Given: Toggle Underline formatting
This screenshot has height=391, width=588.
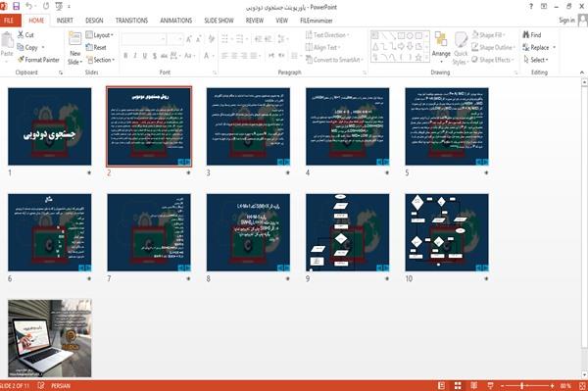Looking at the screenshot, I should pyautogui.click(x=145, y=56).
